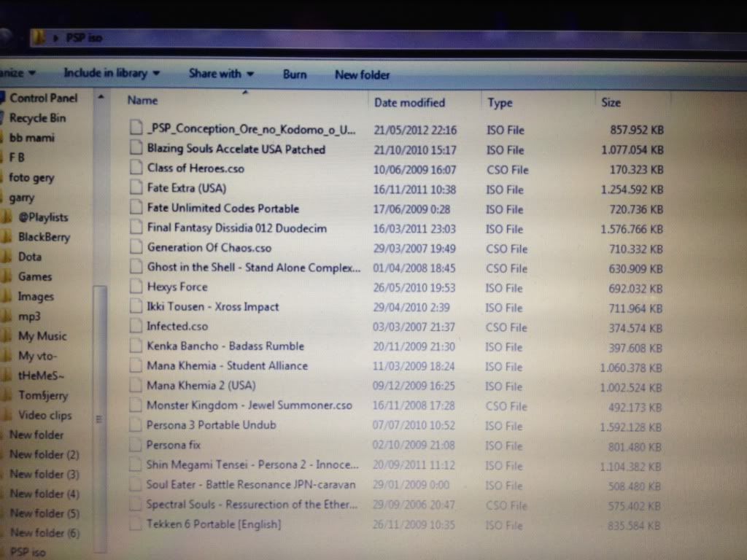Open New folder (2) in sidebar
The height and width of the screenshot is (560, 747).
pos(44,455)
